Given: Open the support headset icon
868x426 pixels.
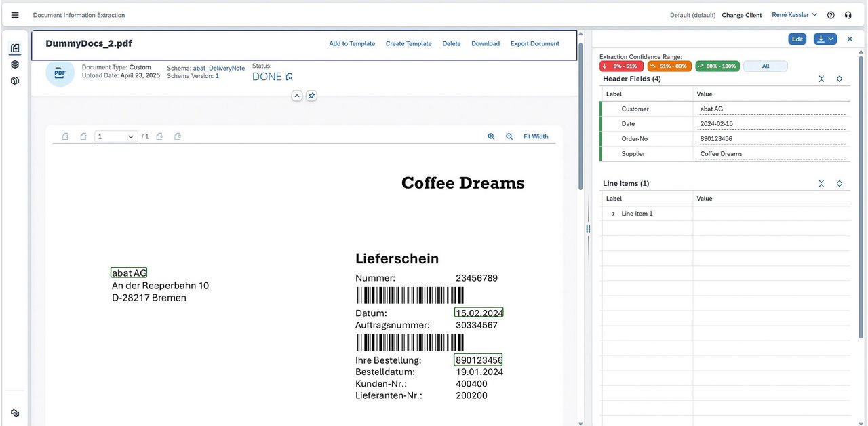Looking at the screenshot, I should pyautogui.click(x=848, y=15).
